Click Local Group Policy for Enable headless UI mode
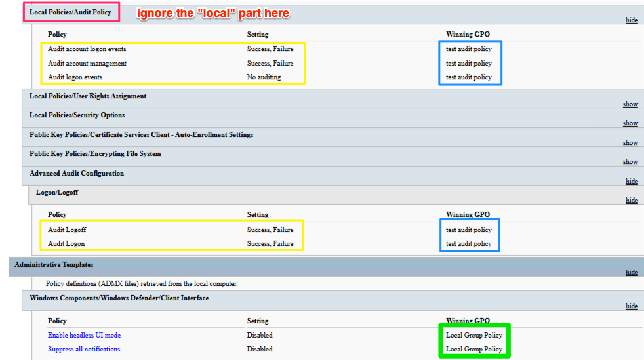Image resolution: width=644 pixels, height=360 pixels. coord(474,335)
